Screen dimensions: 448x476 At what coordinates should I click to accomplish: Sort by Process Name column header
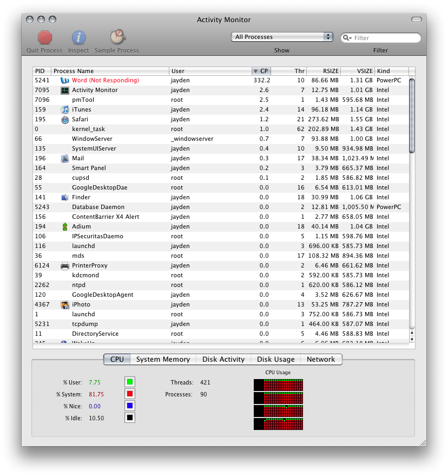[110, 71]
